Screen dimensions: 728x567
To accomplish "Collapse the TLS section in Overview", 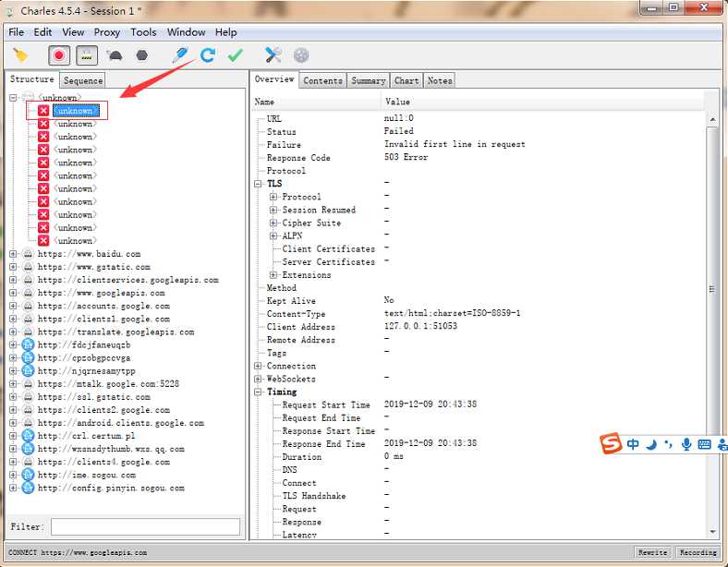I will (x=258, y=184).
